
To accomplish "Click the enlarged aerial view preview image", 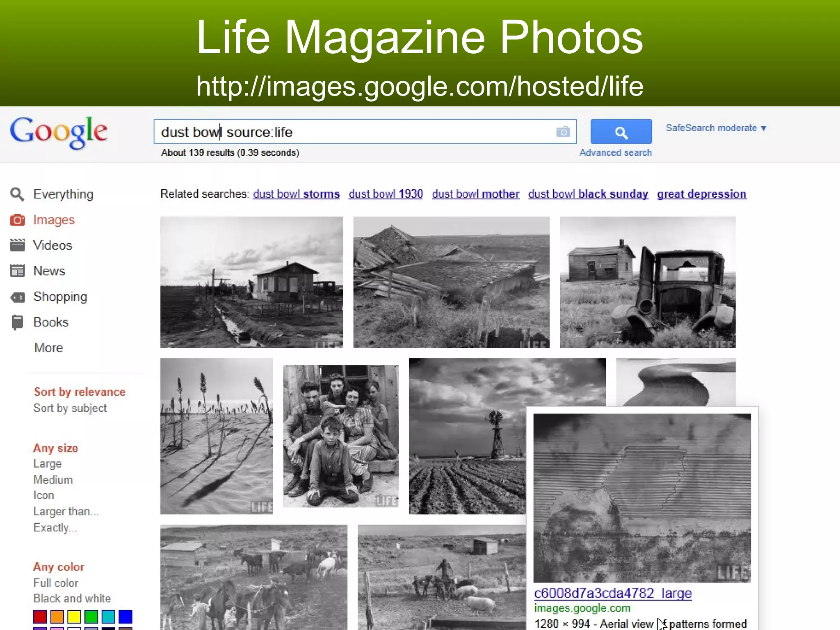I will pos(642,498).
